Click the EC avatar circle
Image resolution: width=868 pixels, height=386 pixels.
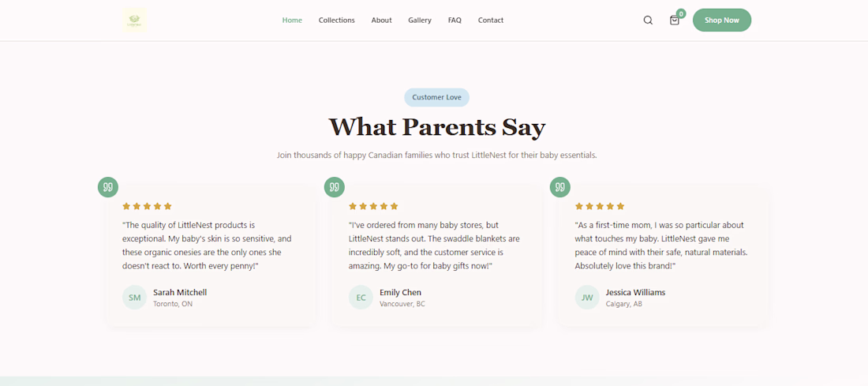point(361,298)
